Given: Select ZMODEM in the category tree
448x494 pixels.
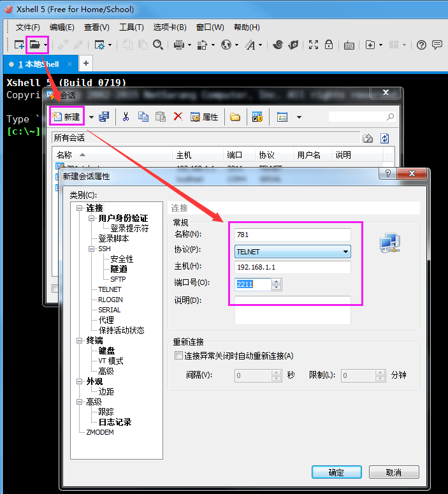Looking at the screenshot, I should [x=100, y=432].
